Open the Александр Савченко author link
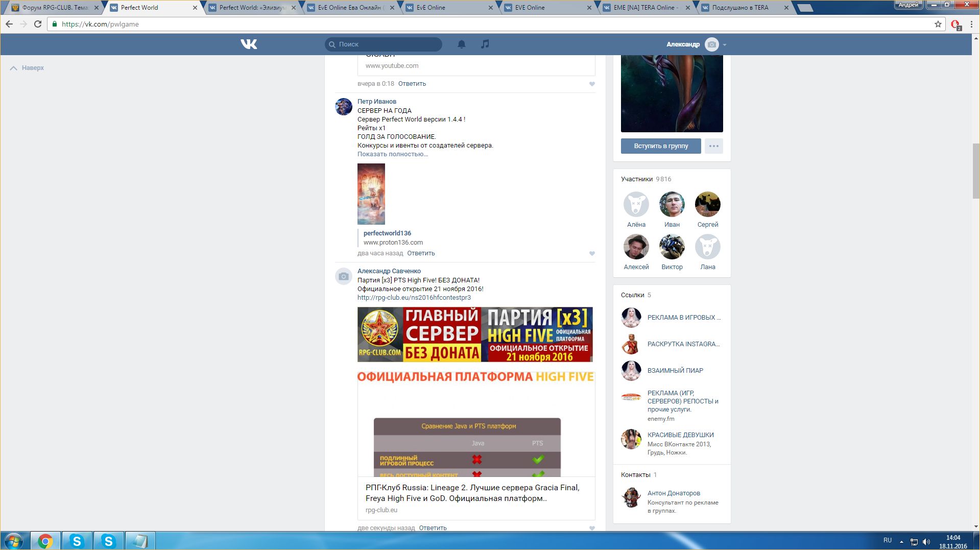The width and height of the screenshot is (980, 550). point(389,271)
